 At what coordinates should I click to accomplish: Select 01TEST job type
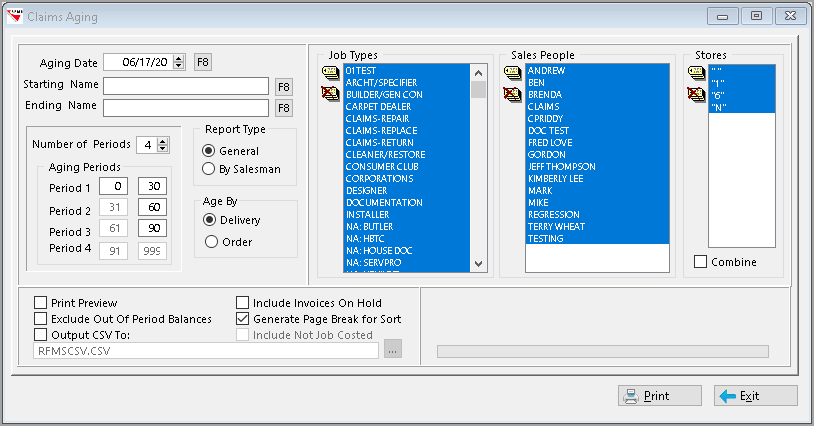[407, 71]
